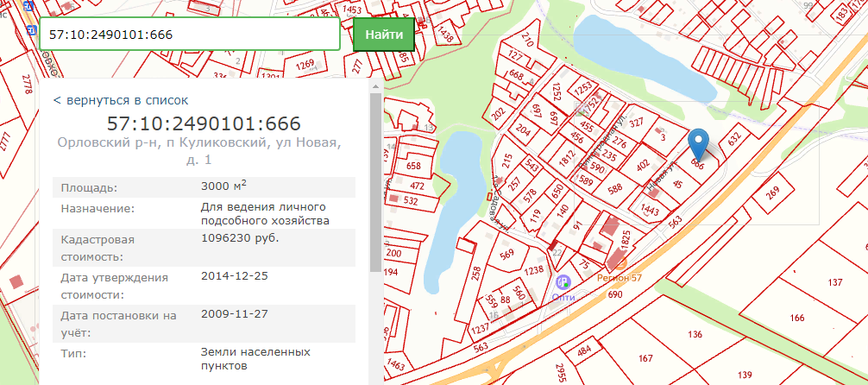Select the Опти gas station icon
Screen dimensions: 868x385
coord(563,282)
